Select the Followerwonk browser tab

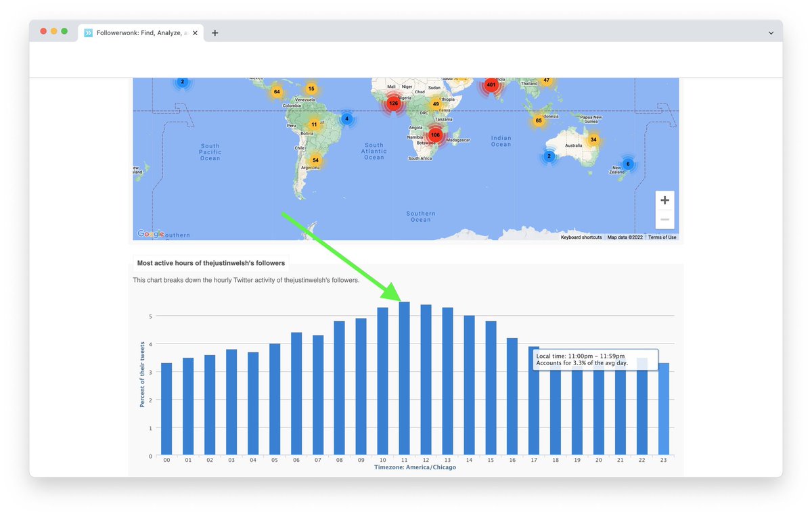142,32
